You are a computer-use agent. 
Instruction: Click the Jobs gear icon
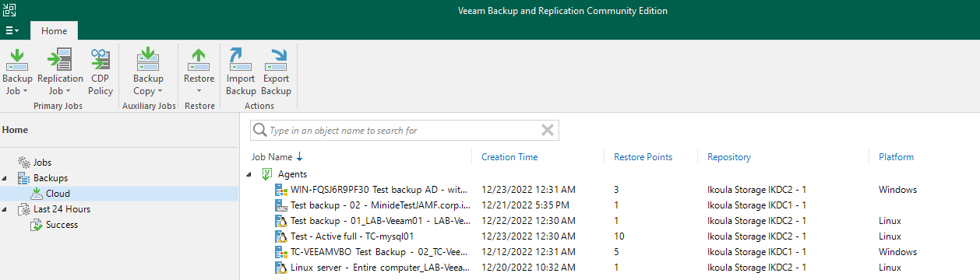pos(24,163)
